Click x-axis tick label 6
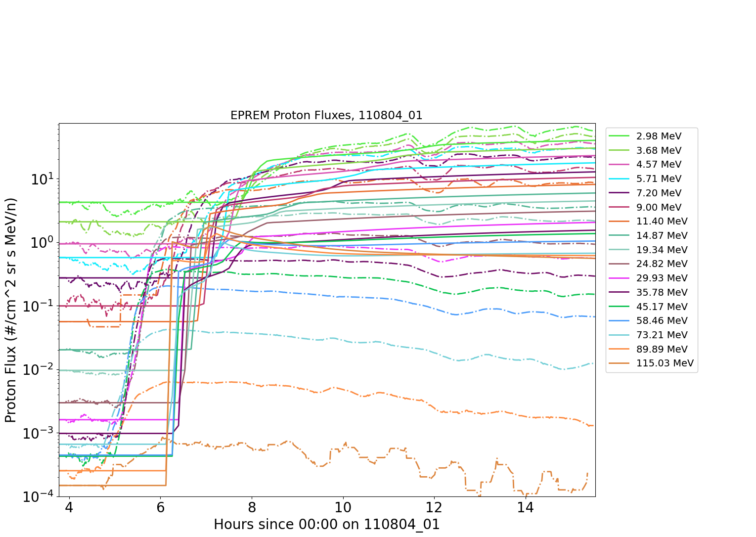Image resolution: width=756 pixels, height=537 pixels. (160, 507)
